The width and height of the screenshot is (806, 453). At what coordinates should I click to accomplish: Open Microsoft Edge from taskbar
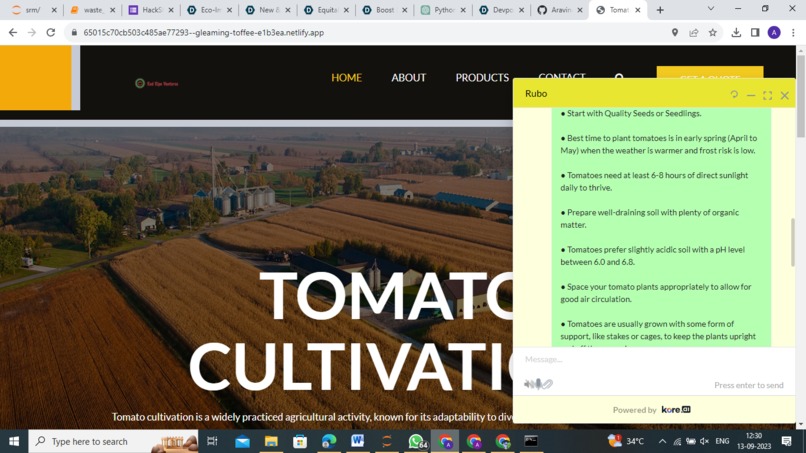329,441
